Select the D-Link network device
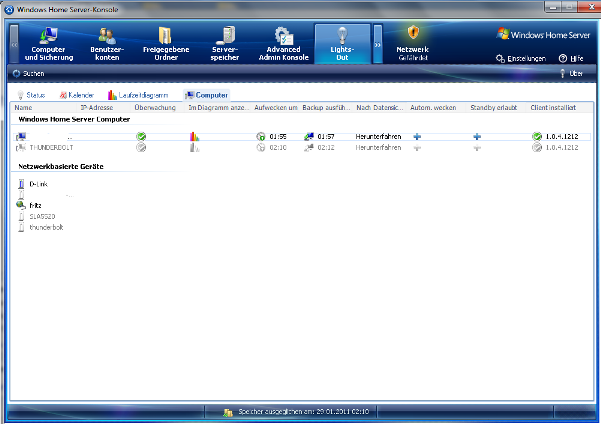The width and height of the screenshot is (601, 424). (38, 184)
